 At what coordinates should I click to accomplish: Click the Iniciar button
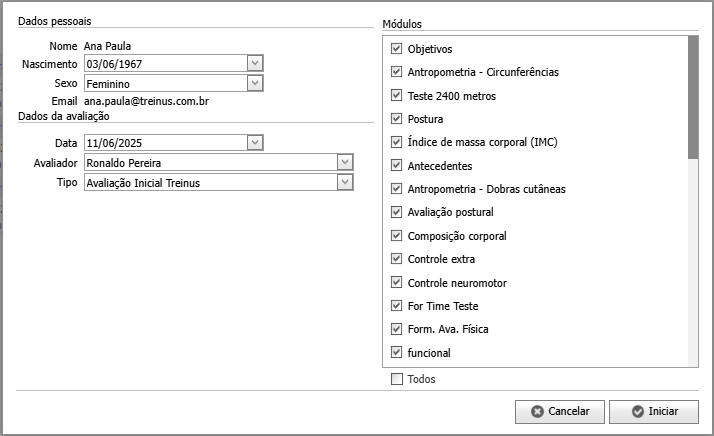click(653, 411)
